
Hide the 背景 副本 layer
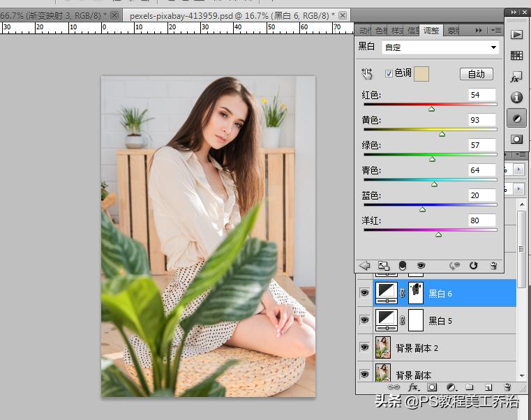[364, 374]
